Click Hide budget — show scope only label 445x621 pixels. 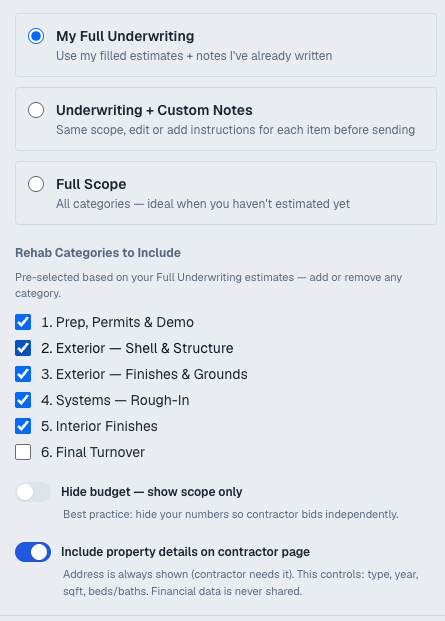tap(152, 492)
